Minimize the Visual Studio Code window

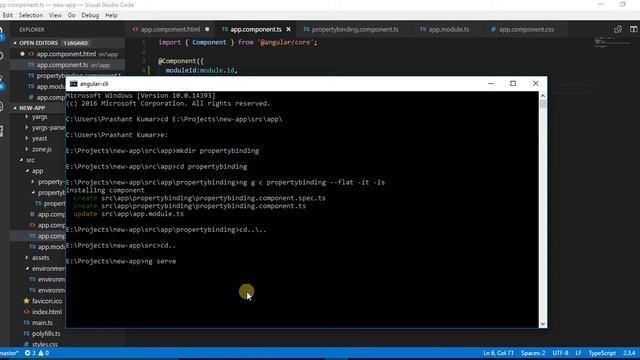(600, 4)
